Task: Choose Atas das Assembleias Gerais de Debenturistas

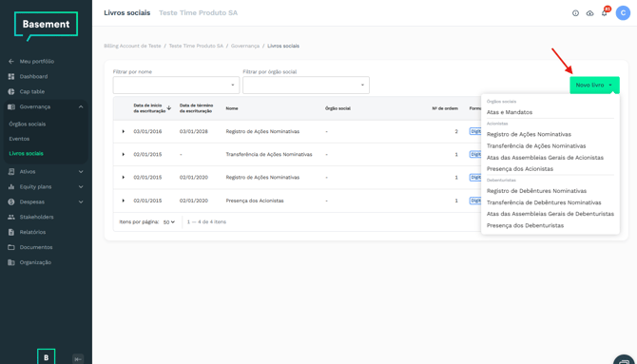Action: (x=550, y=214)
